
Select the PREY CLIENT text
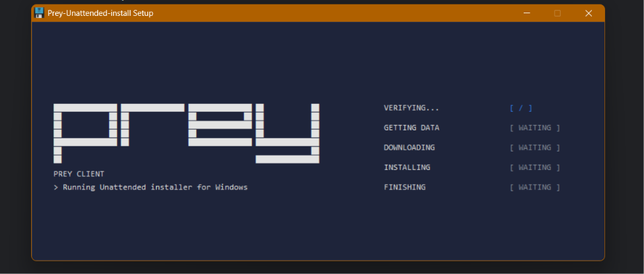[79, 174]
